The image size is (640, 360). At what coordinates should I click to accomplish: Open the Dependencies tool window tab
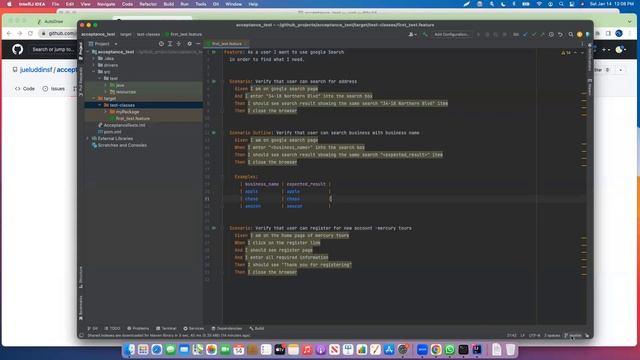(x=227, y=328)
